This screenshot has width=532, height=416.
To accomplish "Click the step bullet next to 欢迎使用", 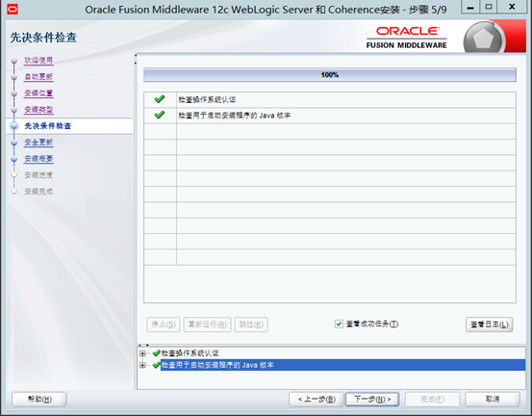I will tap(13, 61).
